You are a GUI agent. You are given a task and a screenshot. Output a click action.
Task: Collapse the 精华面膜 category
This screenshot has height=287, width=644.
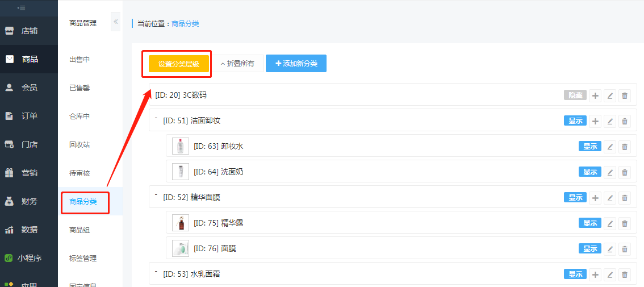(156, 195)
